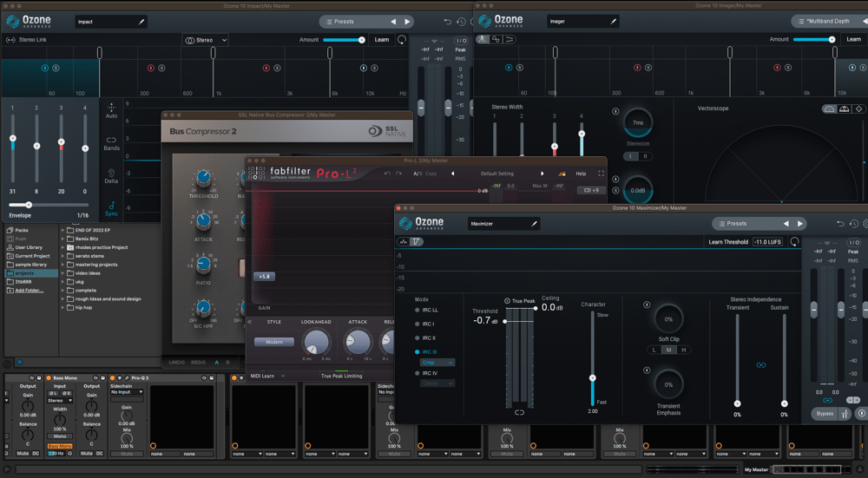868x478 pixels.
Task: Click next preset arrow in Pro-L 2 header
Action: (x=542, y=174)
